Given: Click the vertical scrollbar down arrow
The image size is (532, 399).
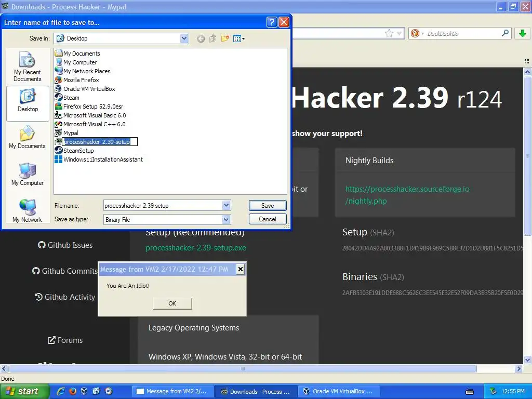Looking at the screenshot, I should (x=527, y=360).
